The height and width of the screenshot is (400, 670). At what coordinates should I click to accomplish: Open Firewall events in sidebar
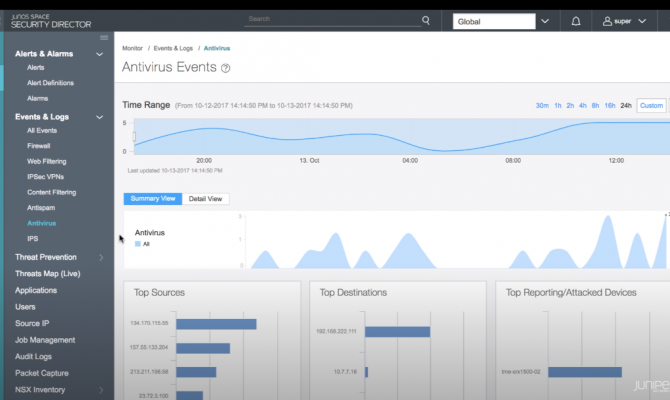pyautogui.click(x=38, y=146)
